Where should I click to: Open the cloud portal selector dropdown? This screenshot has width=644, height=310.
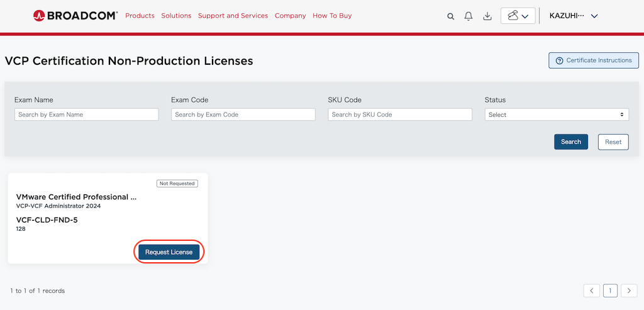518,16
